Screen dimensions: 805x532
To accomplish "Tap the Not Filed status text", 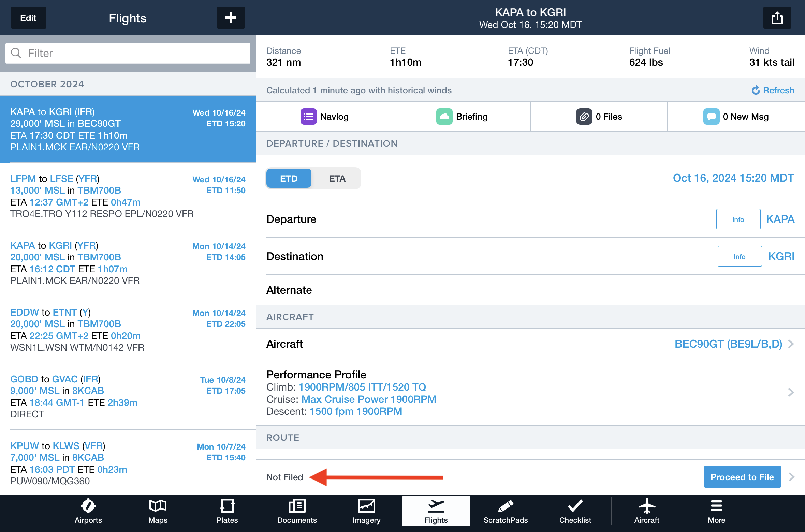I will click(284, 477).
